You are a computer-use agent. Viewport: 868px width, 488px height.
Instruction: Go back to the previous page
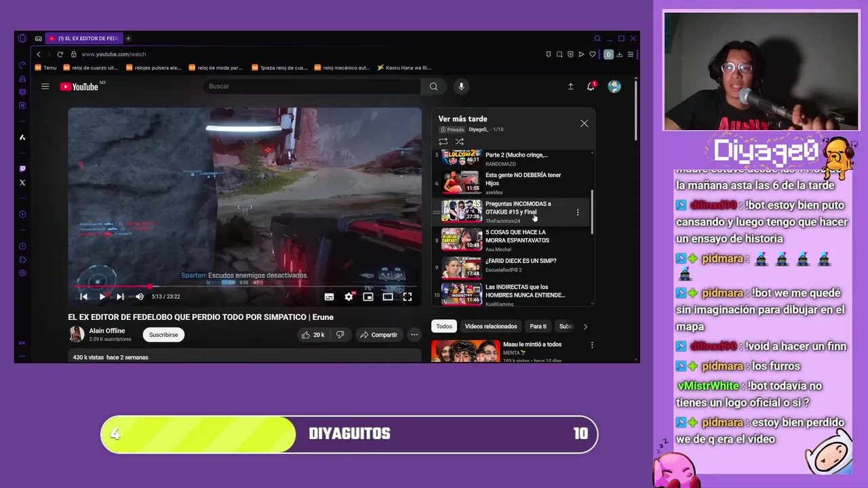click(x=39, y=54)
